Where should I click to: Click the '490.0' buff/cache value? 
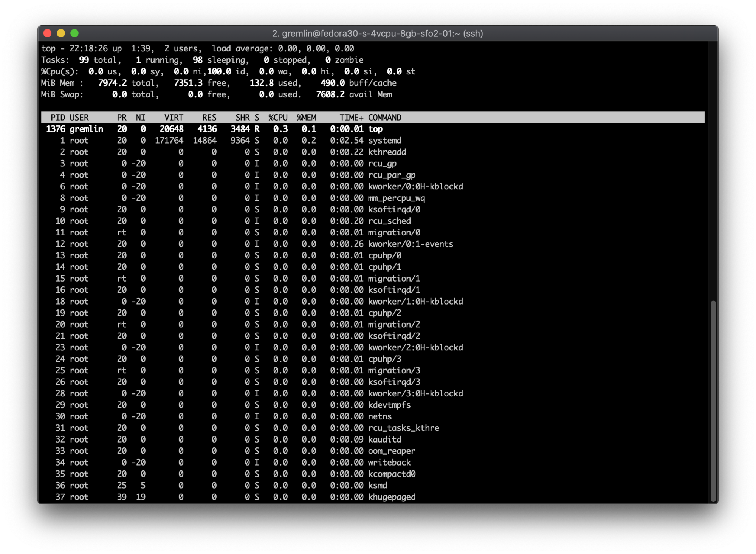(333, 83)
